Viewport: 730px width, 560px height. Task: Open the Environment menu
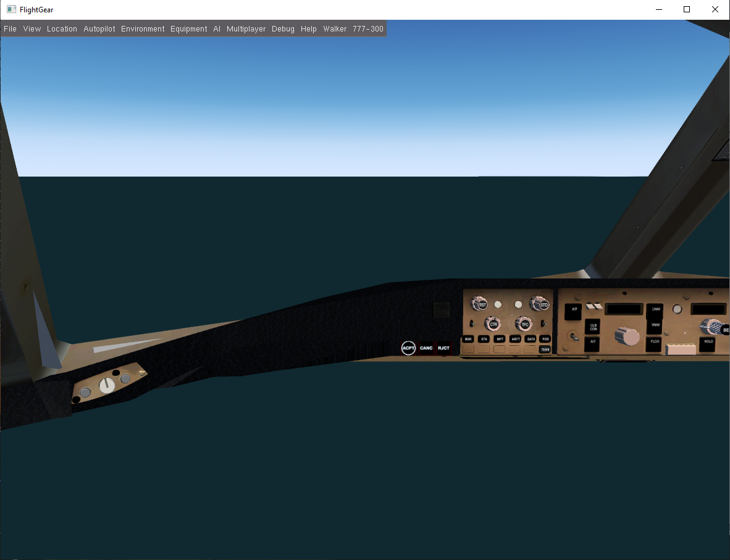point(143,29)
